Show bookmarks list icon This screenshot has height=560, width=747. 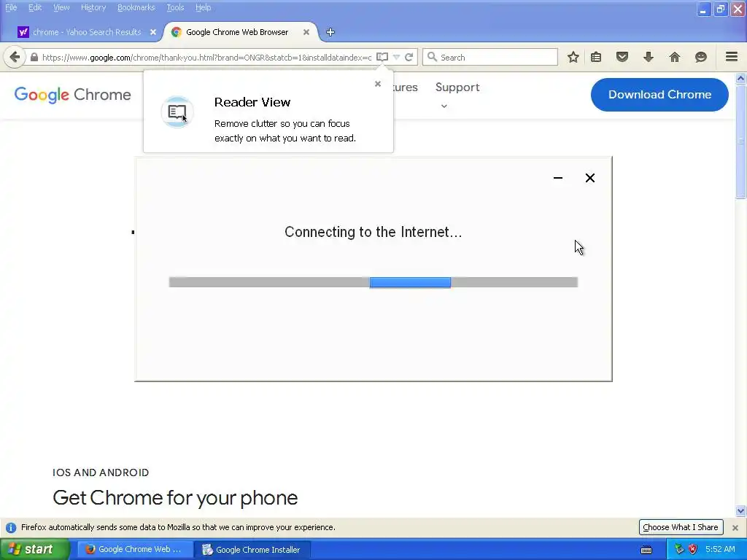pos(596,57)
